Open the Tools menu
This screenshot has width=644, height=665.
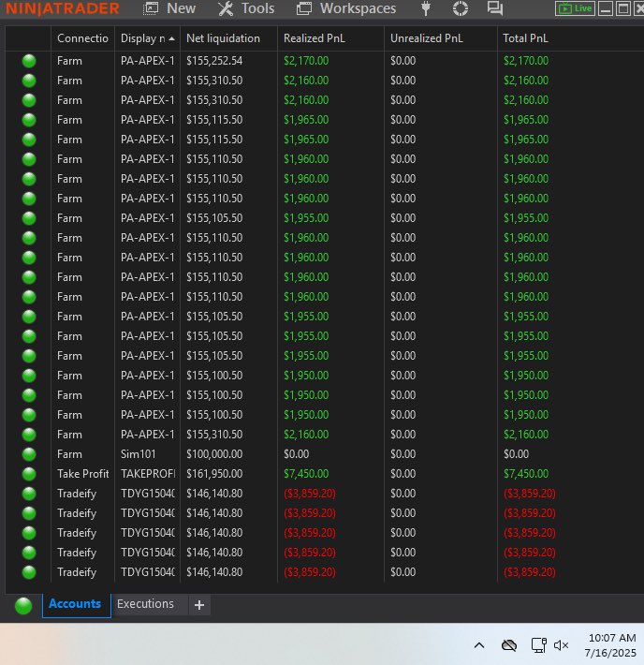(246, 8)
